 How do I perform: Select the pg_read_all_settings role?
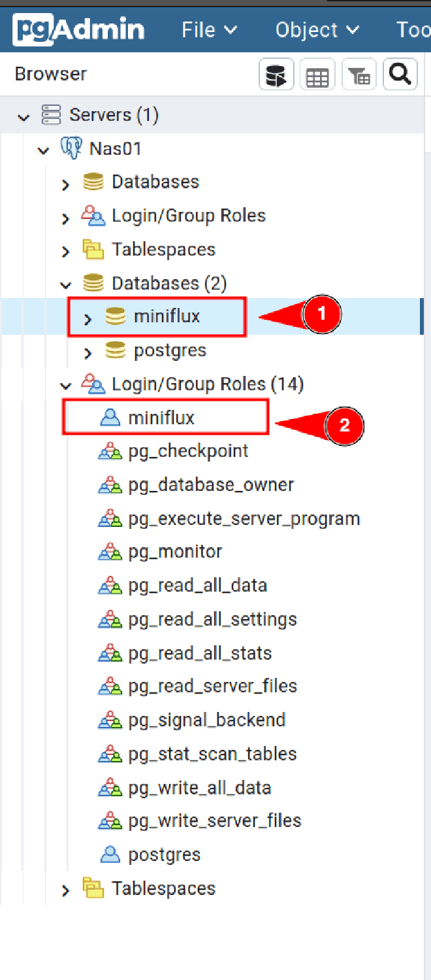212,620
